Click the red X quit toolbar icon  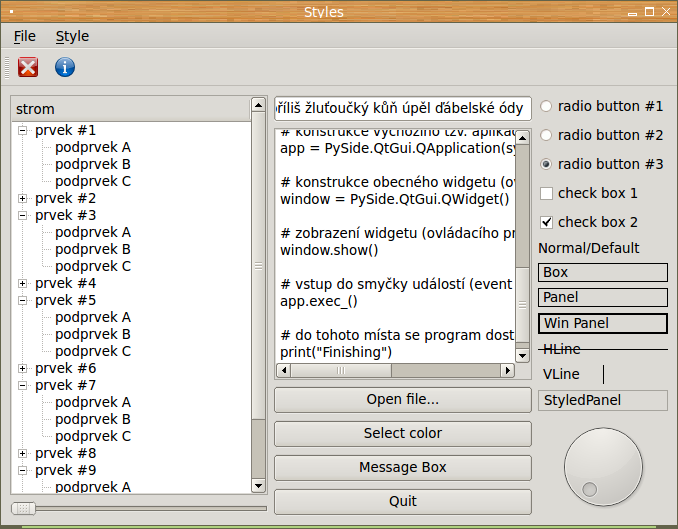tap(28, 67)
